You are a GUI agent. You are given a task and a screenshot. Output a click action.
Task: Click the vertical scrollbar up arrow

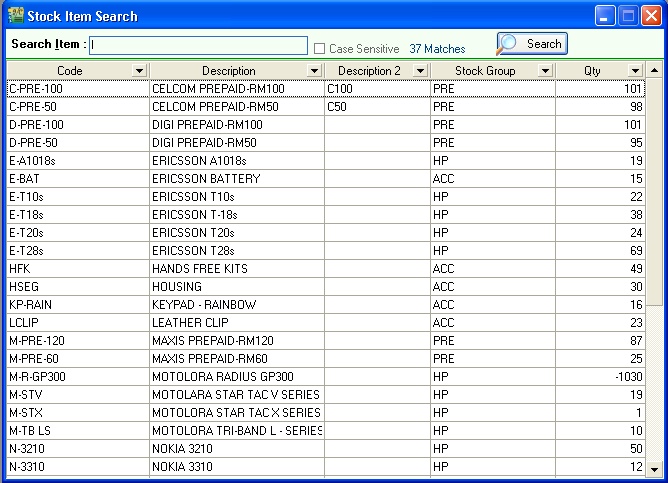click(x=654, y=70)
